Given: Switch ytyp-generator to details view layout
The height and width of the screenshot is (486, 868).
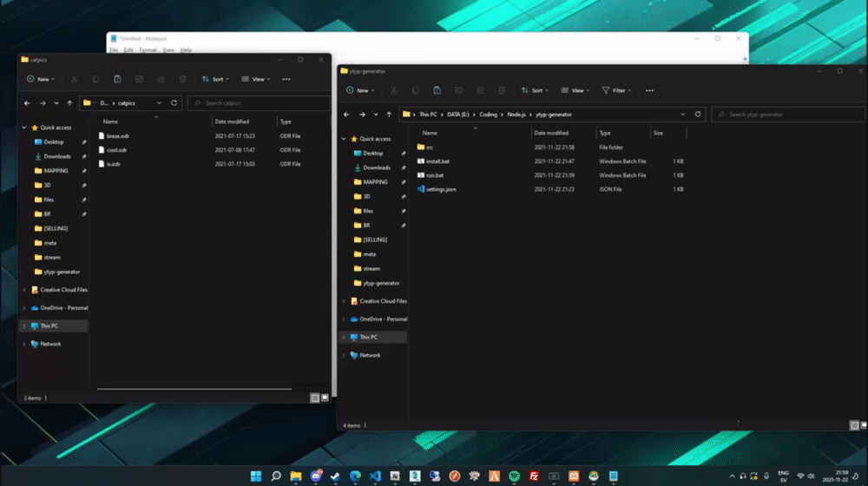Looking at the screenshot, I should (854, 425).
